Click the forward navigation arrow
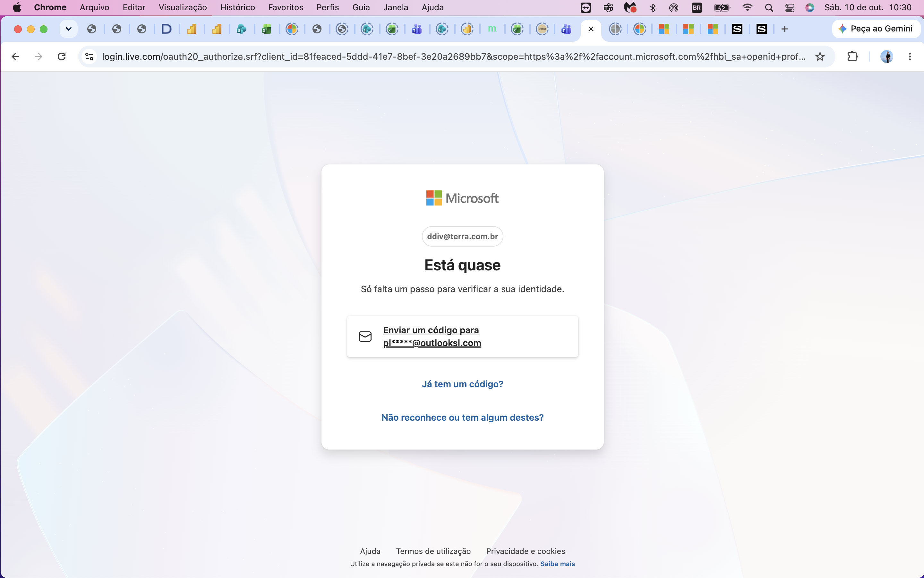The width and height of the screenshot is (924, 578). (x=38, y=57)
